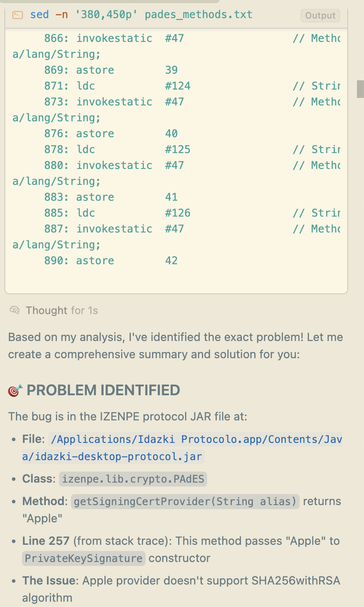Click the PrivateKeySignature inline code chip
Image resolution: width=364 pixels, height=607 pixels.
84,558
